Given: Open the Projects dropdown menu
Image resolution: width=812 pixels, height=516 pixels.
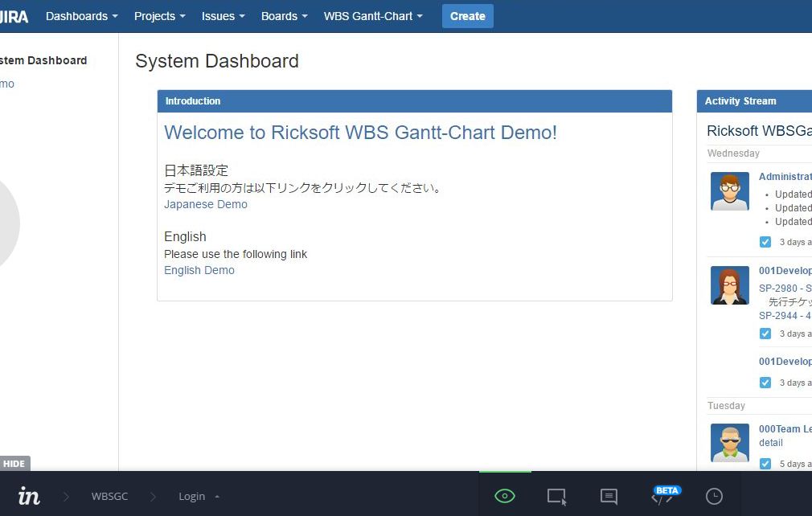Looking at the screenshot, I should click(x=159, y=16).
